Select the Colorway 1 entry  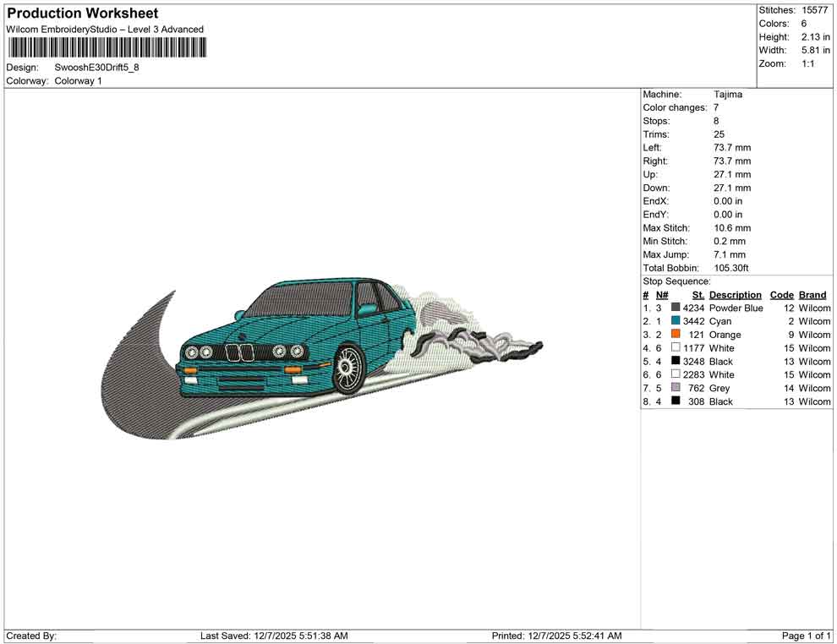(79, 81)
